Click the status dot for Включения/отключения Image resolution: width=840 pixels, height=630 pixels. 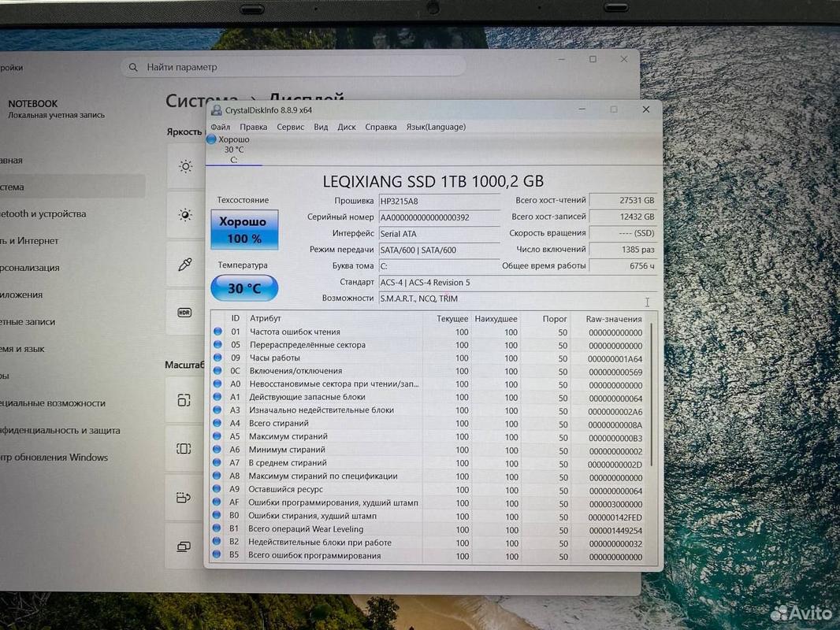point(217,370)
